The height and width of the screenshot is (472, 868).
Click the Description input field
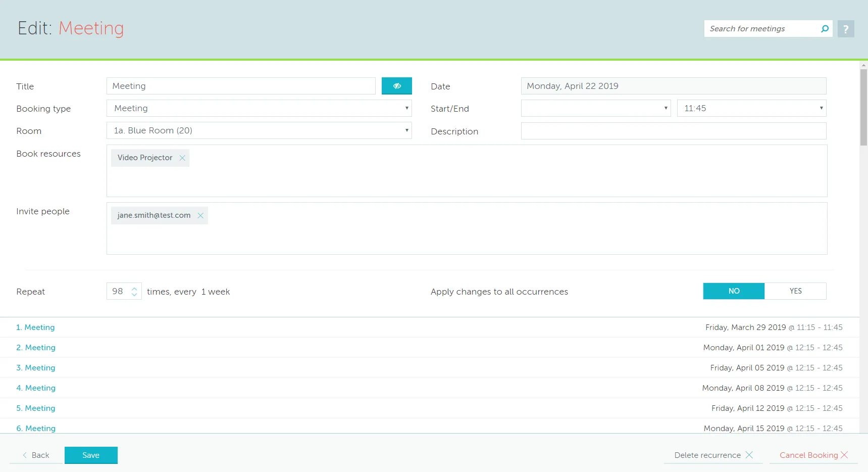click(x=673, y=131)
